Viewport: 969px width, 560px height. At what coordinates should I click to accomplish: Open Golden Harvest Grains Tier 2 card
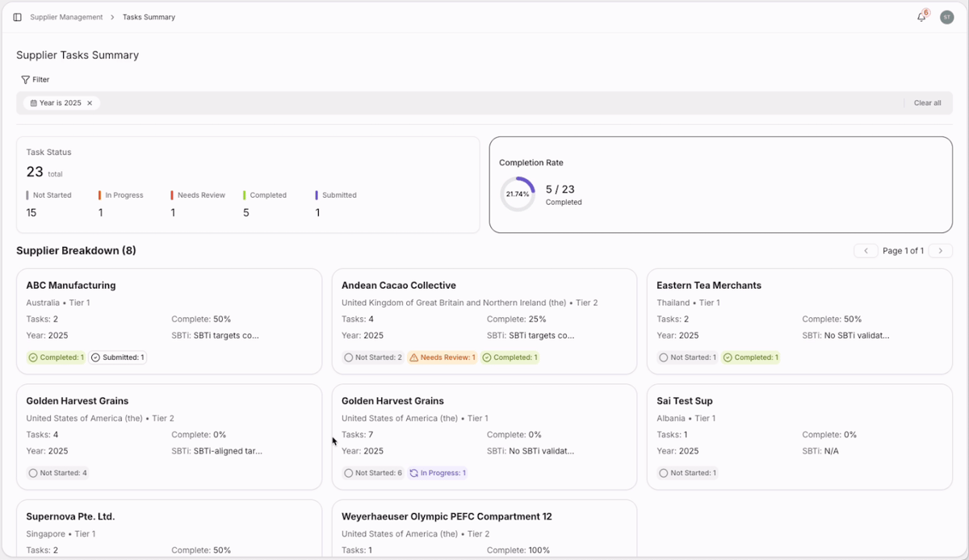coord(169,437)
